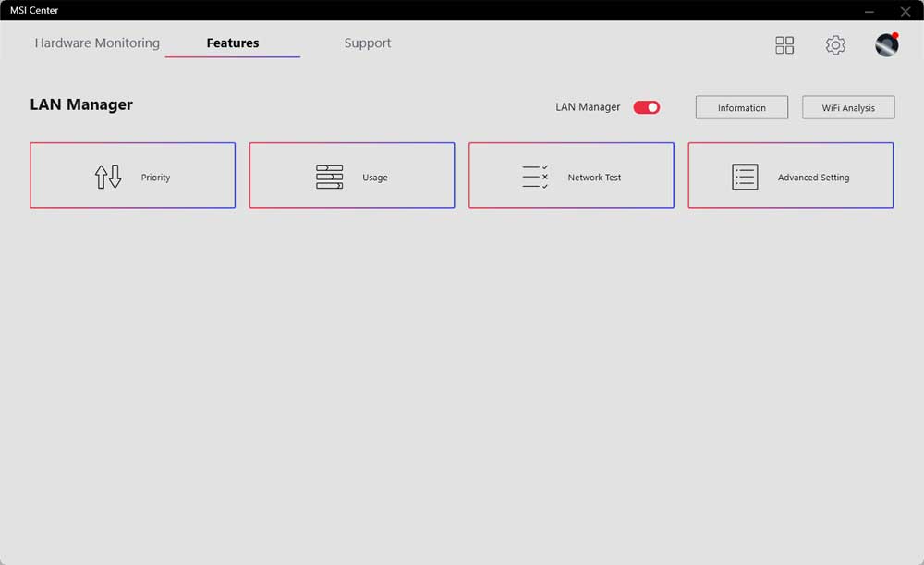
Task: Minimize the MSI Center window
Action: point(869,11)
